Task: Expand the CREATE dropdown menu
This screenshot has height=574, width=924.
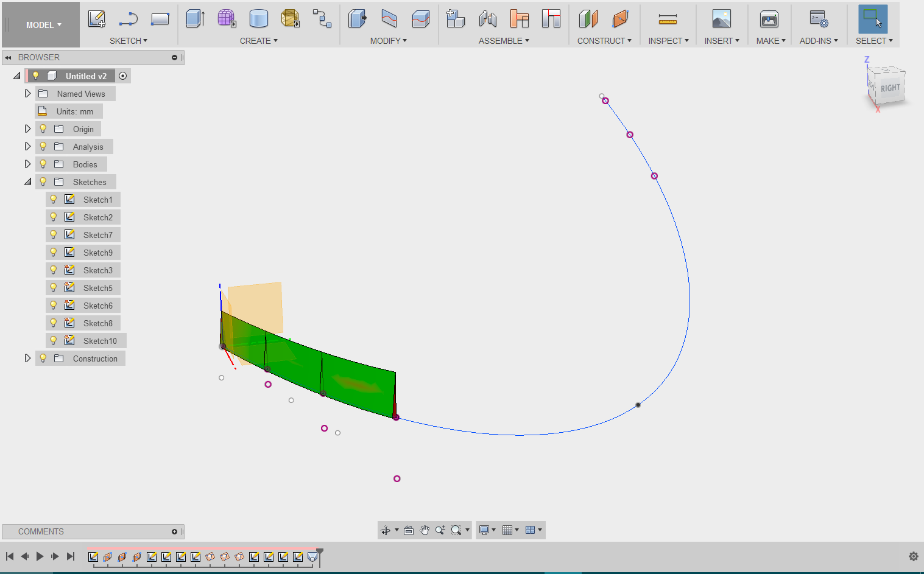Action: tap(259, 41)
